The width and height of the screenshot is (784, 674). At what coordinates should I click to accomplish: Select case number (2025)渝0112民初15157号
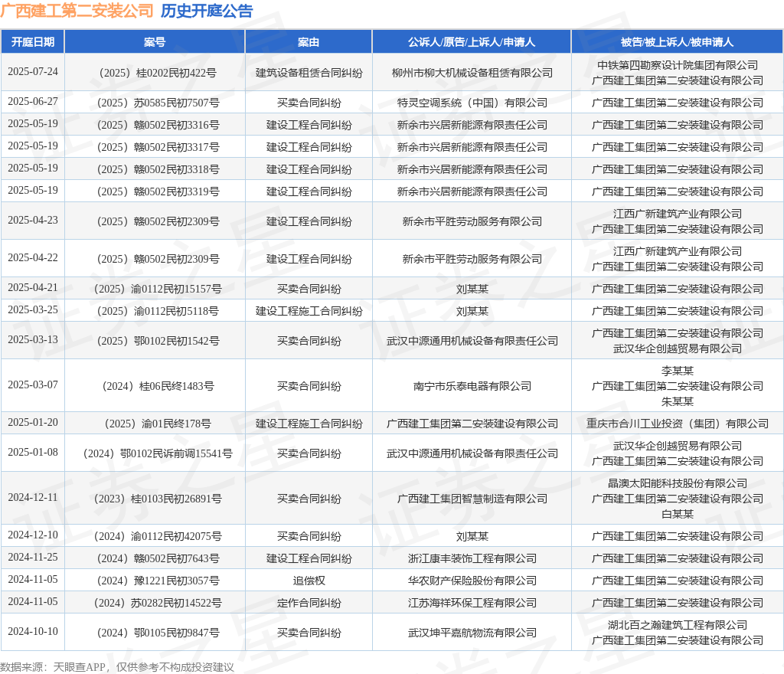[x=158, y=289]
